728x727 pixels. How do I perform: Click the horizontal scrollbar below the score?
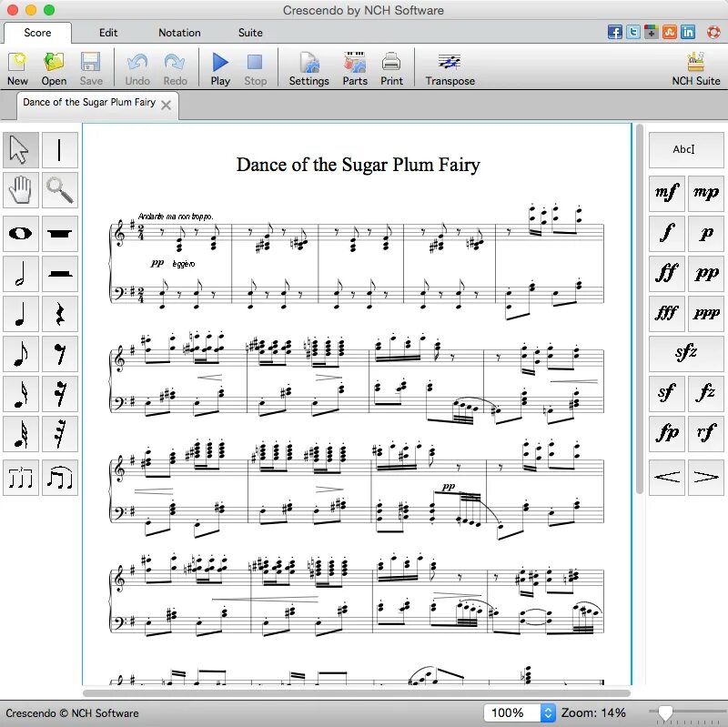pyautogui.click(x=357, y=693)
